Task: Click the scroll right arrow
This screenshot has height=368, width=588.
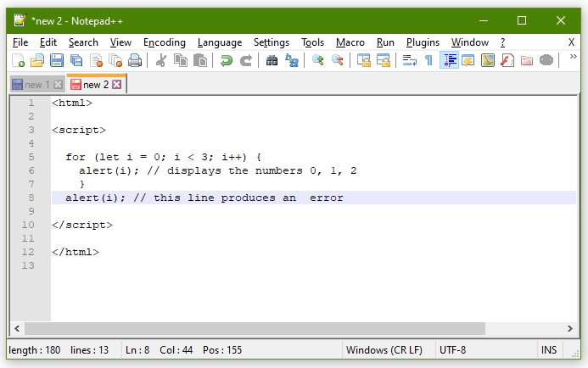Action: (x=569, y=329)
